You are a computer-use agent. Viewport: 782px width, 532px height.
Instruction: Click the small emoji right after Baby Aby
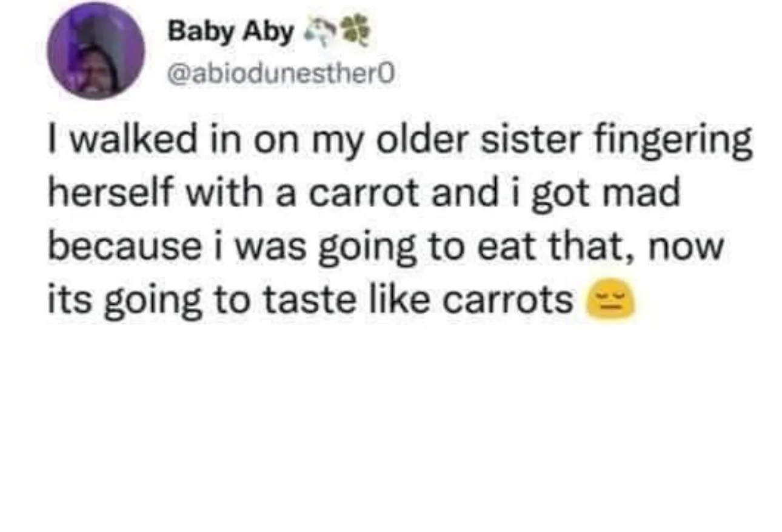[318, 31]
